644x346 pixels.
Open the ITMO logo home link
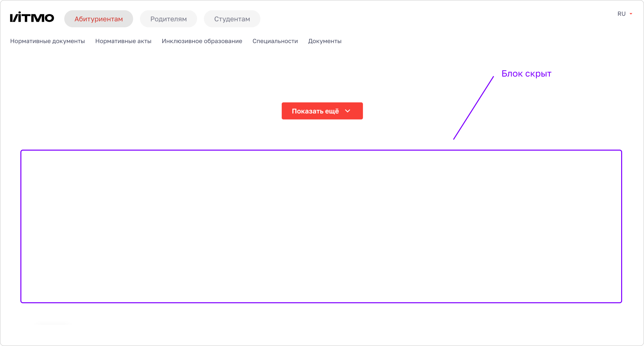tap(32, 17)
